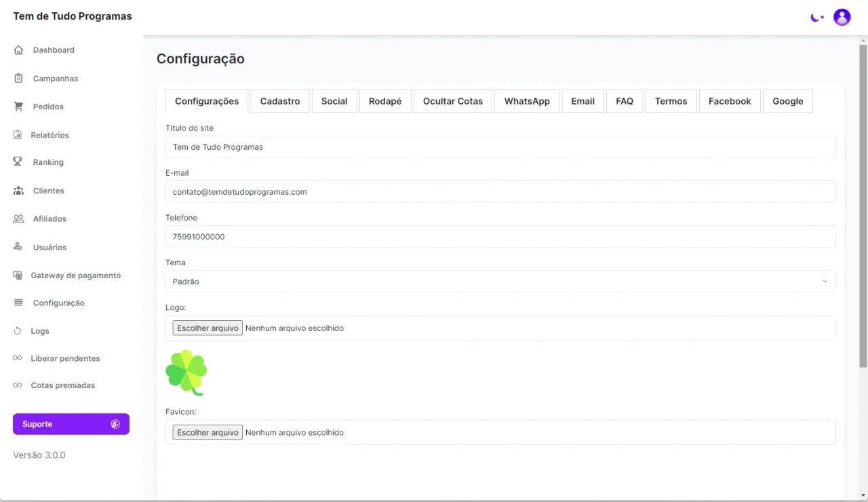Click the vertical page scrollbar thumb

point(863,206)
